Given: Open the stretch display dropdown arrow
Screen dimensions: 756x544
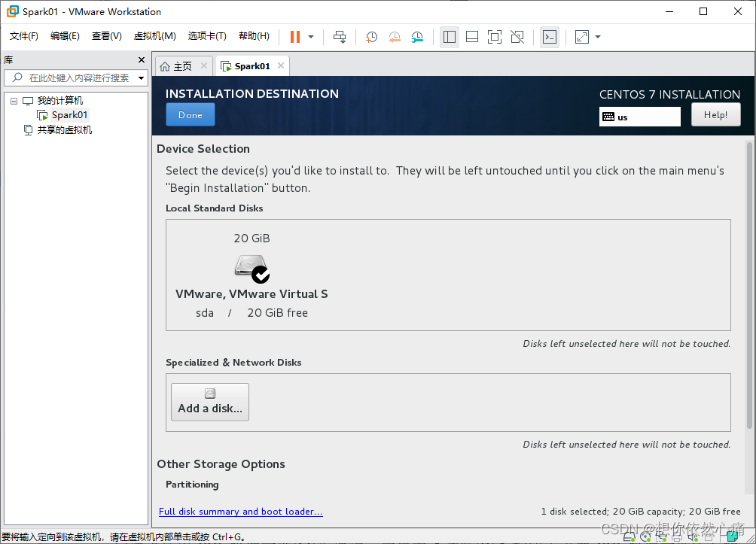Looking at the screenshot, I should pos(598,37).
